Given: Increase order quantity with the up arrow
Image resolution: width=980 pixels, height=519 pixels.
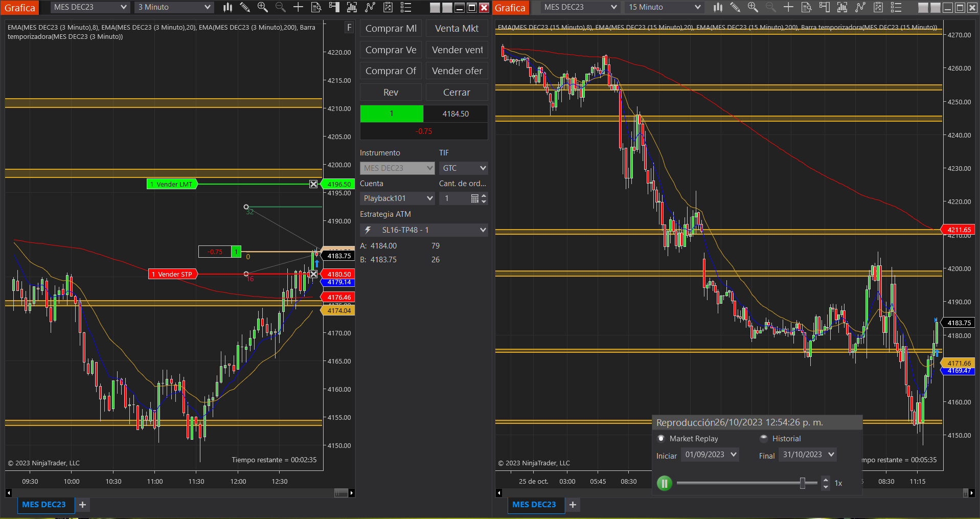Looking at the screenshot, I should [484, 195].
